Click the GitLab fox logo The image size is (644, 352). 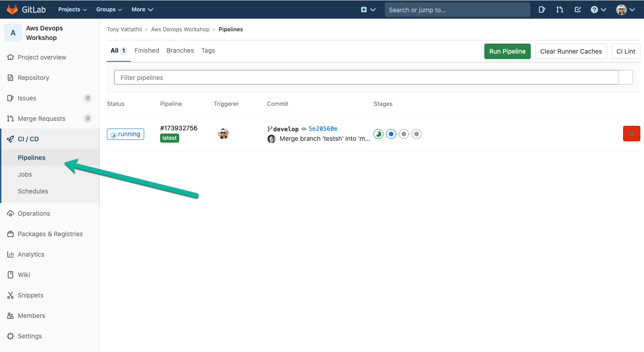tap(12, 9)
